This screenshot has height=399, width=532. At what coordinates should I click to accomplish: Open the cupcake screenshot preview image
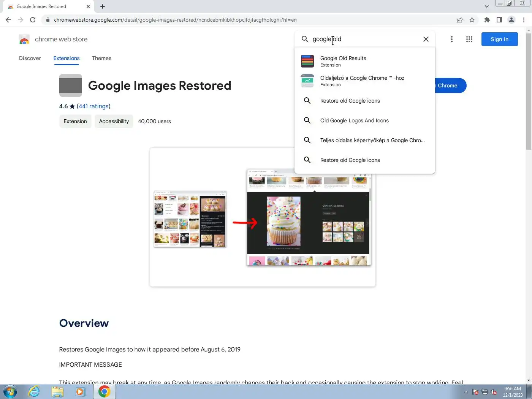pos(263,217)
